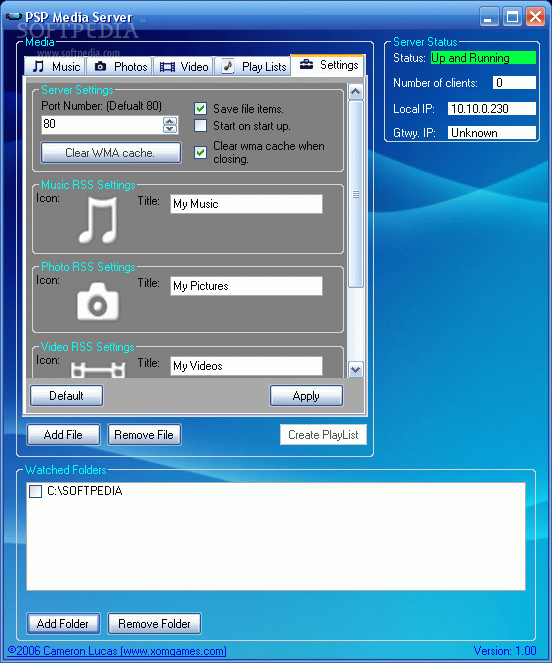Select the Settings tab
The image size is (552, 663).
328,65
